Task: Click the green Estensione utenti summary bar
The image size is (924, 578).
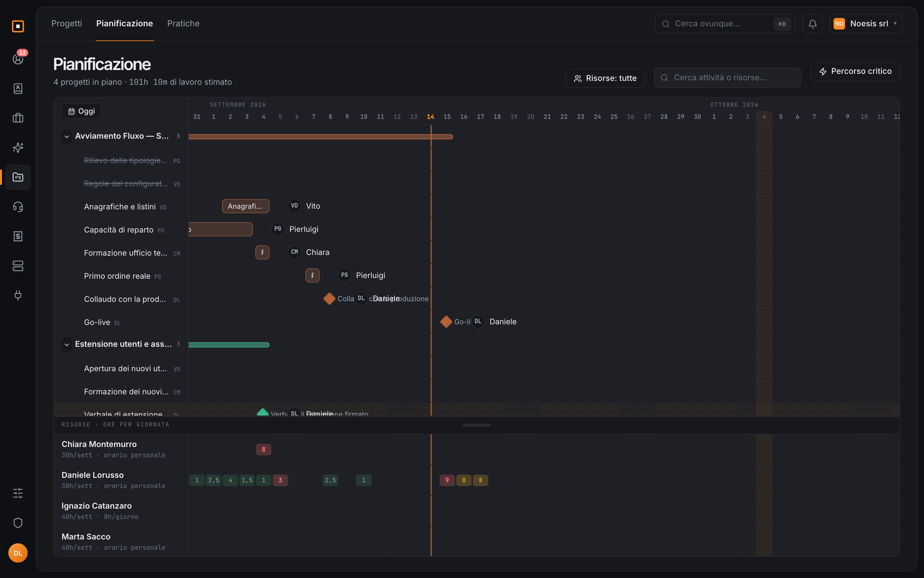Action: coord(229,345)
